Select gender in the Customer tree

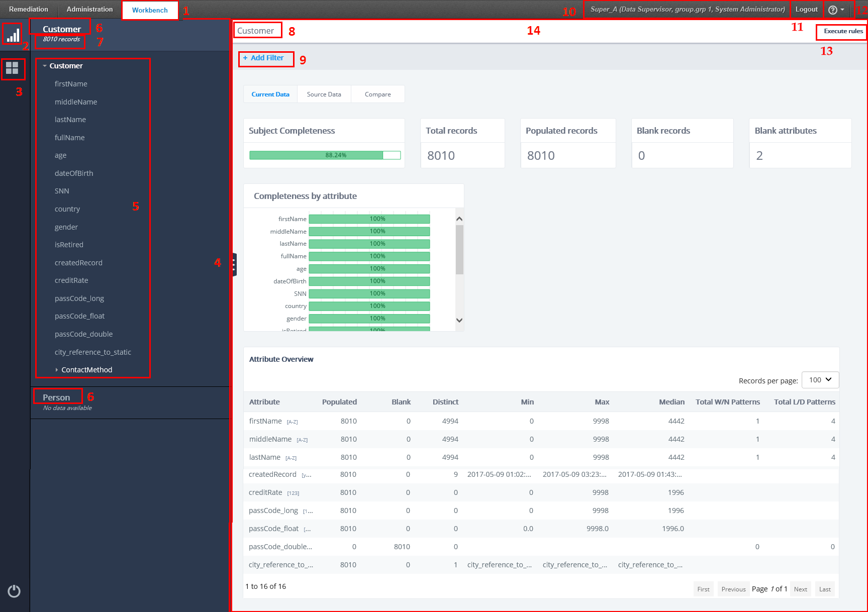[66, 227]
